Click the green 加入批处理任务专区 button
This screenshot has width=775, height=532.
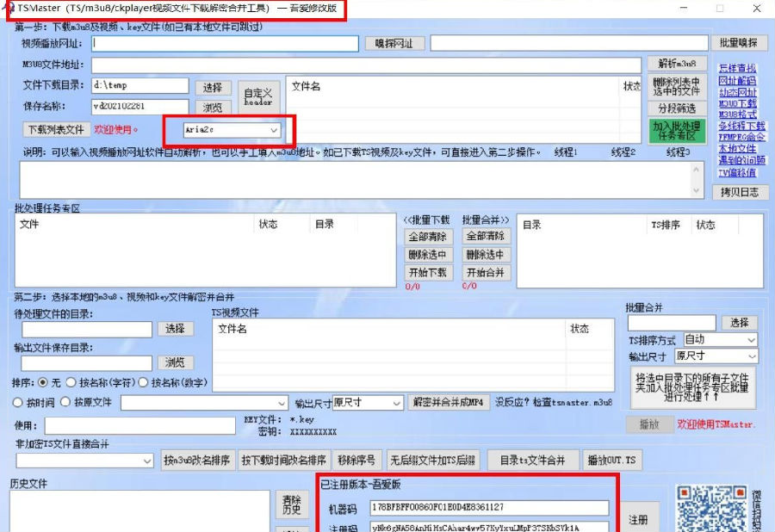[x=678, y=129]
